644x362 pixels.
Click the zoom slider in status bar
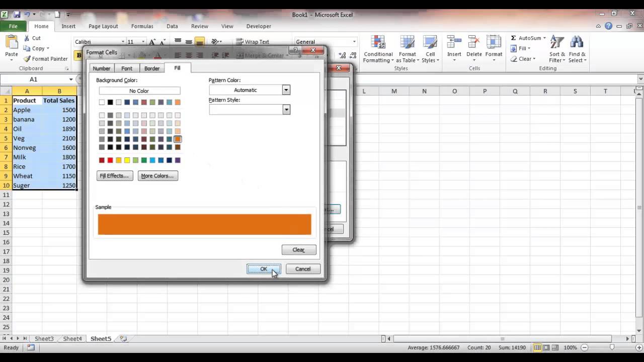612,347
